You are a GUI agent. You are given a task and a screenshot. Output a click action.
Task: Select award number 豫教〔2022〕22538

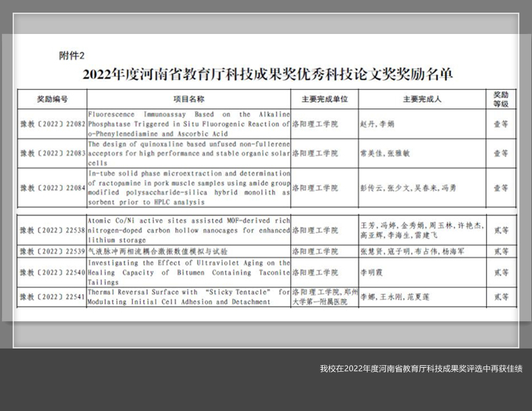coord(52,230)
